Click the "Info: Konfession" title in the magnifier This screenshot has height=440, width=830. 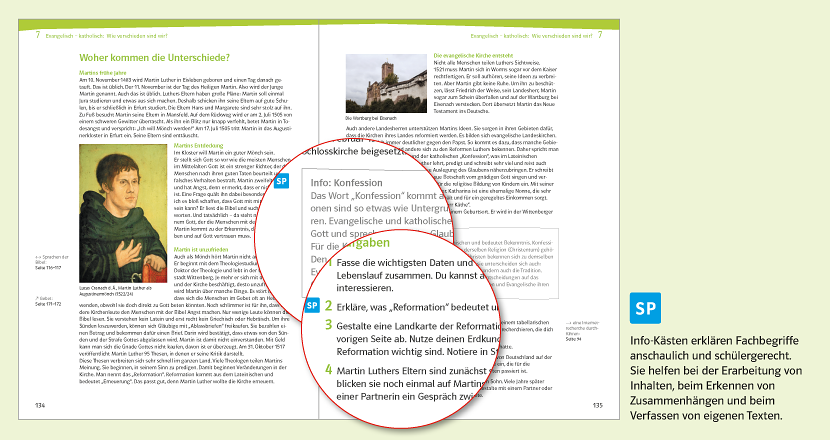tap(346, 183)
